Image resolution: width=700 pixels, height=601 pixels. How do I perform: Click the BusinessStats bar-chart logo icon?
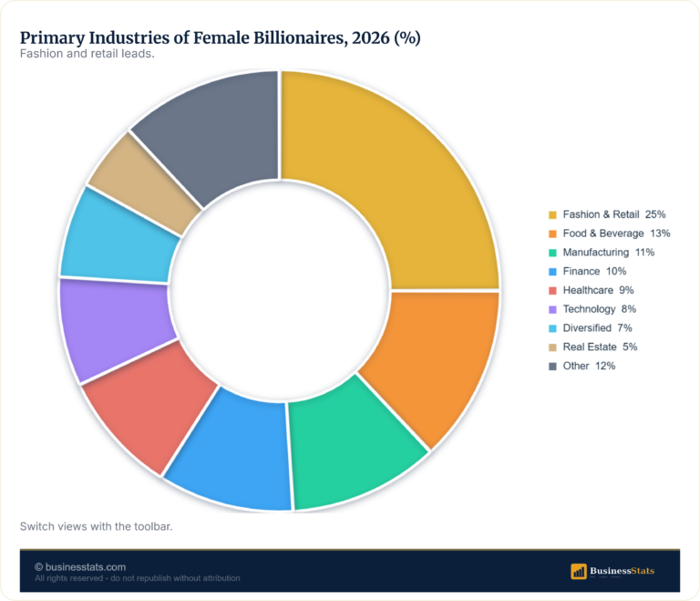coord(579,571)
